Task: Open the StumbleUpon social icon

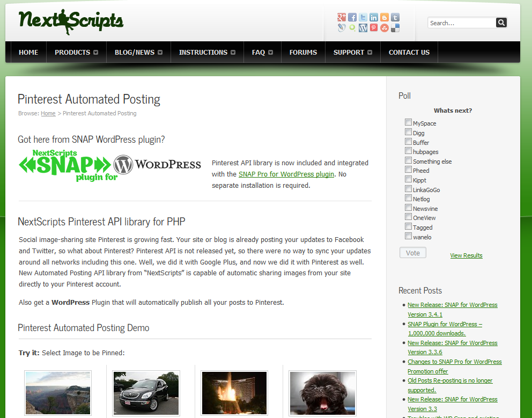Action: [385, 28]
